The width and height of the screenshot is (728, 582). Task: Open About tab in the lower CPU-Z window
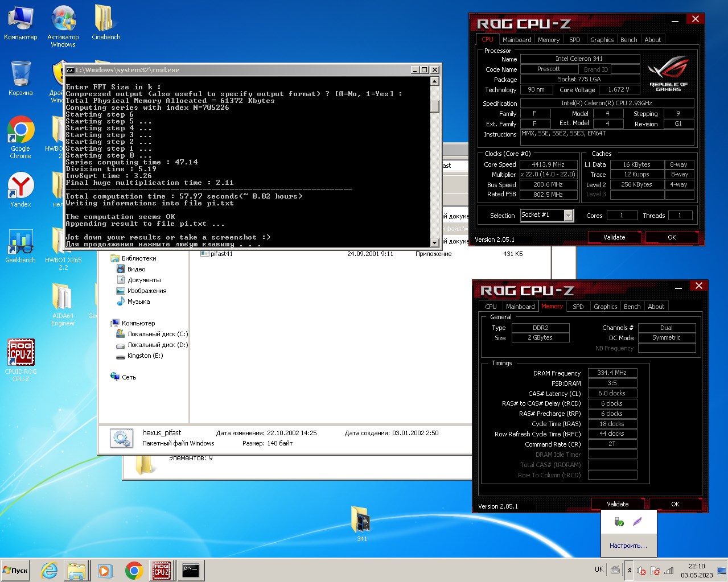656,307
